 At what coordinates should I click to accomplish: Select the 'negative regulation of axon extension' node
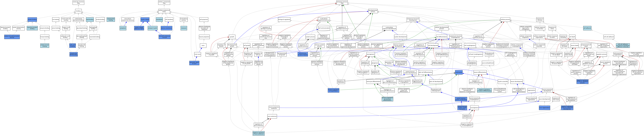(259, 133)
